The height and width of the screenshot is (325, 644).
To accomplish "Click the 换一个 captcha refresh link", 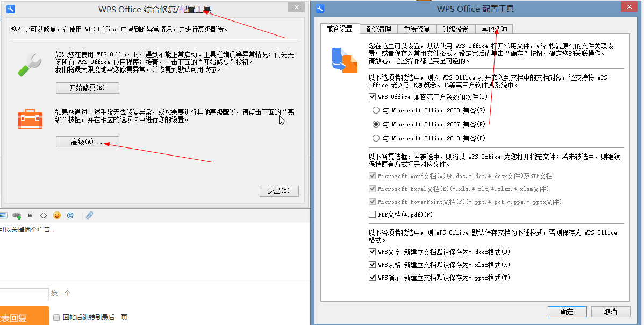I will coord(61,293).
